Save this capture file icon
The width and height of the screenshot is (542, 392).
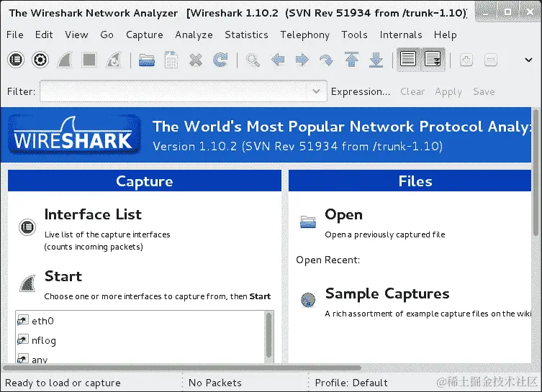[x=171, y=60]
